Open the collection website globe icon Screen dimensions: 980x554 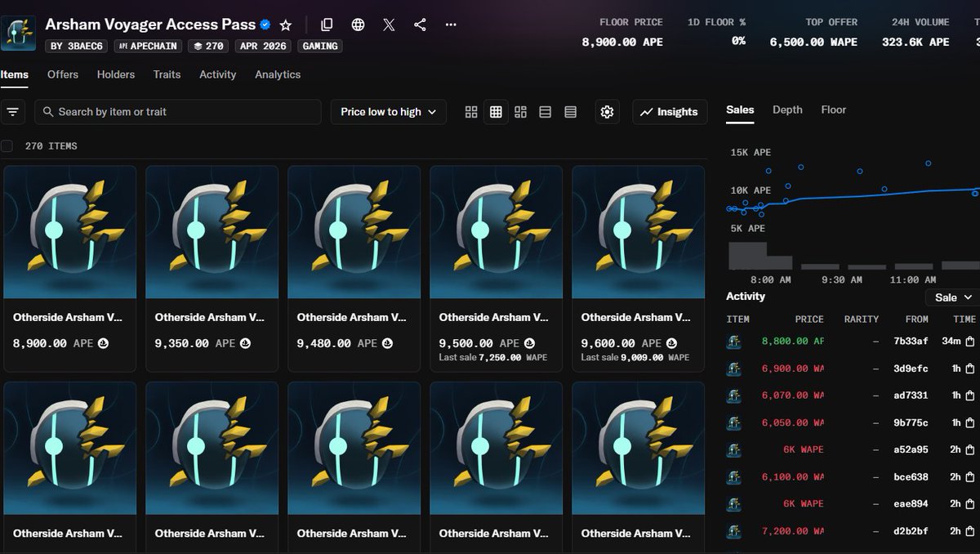tap(358, 25)
